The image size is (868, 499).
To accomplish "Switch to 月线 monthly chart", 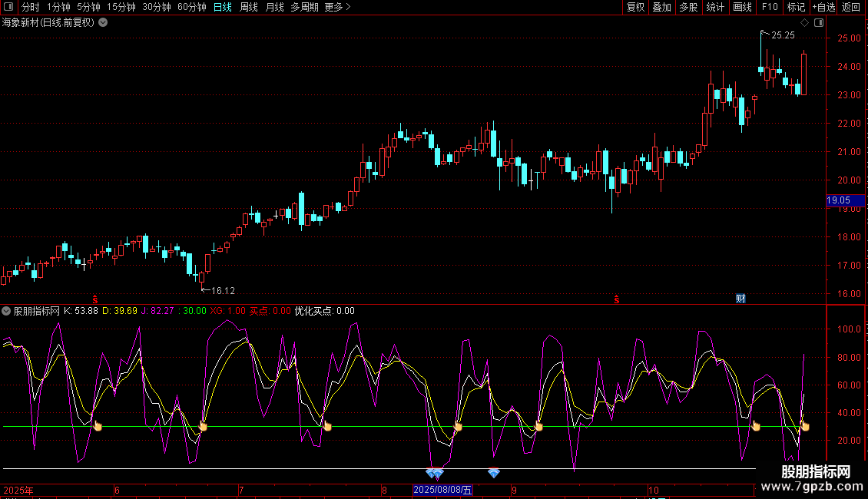I will point(274,7).
